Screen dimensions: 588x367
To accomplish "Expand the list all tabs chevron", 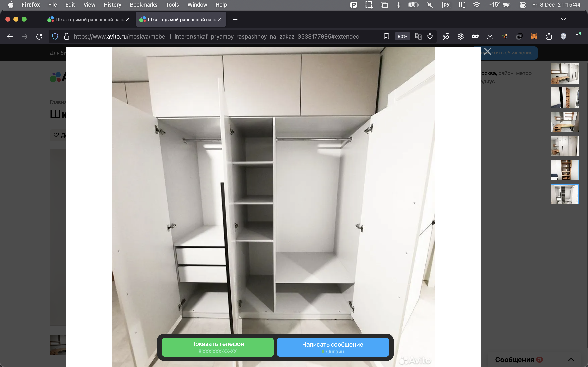I will pyautogui.click(x=563, y=19).
